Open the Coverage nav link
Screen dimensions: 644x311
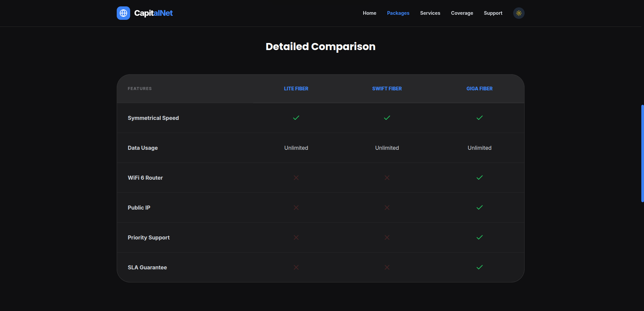tap(462, 13)
